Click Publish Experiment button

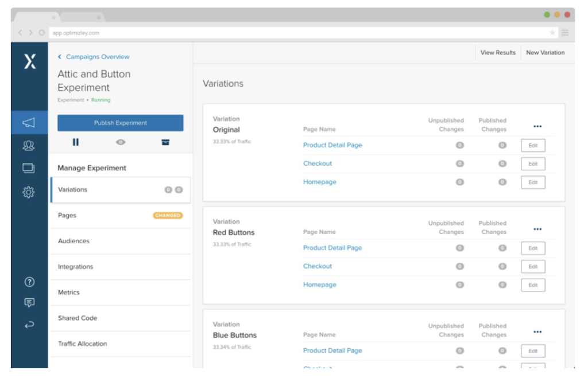(x=121, y=123)
